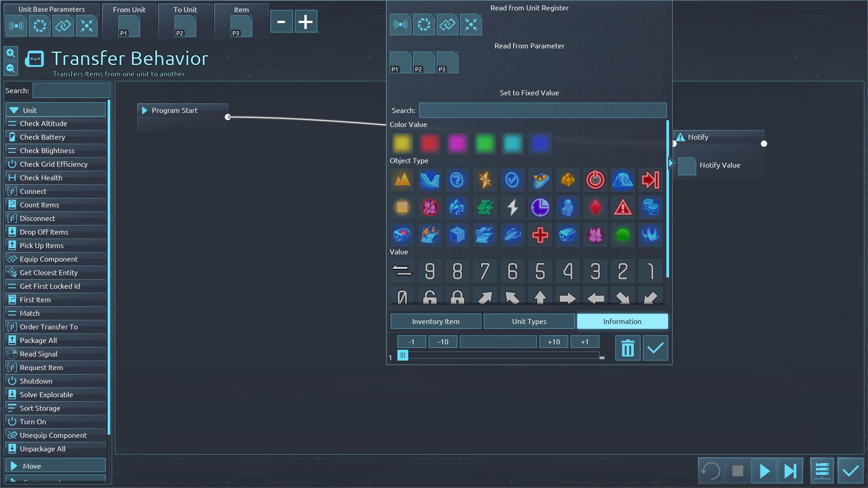Image resolution: width=868 pixels, height=488 pixels.
Task: Add parameter with the plus button
Action: pos(306,22)
